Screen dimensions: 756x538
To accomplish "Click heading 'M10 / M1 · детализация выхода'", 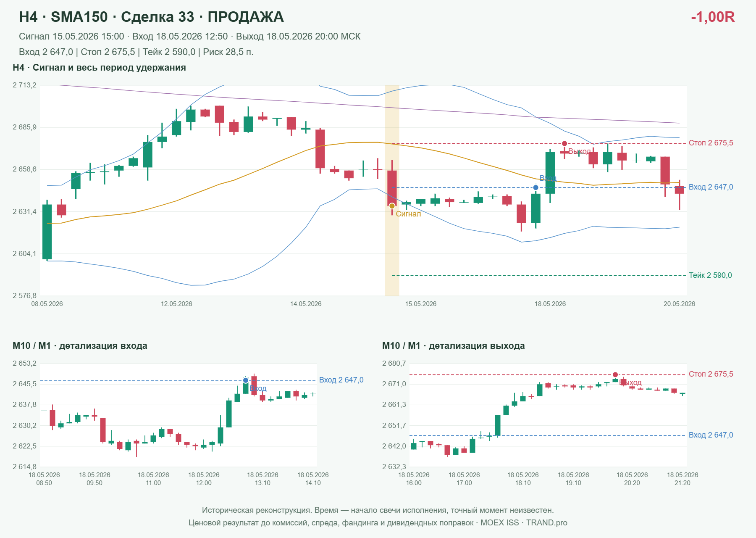I will click(x=454, y=346).
